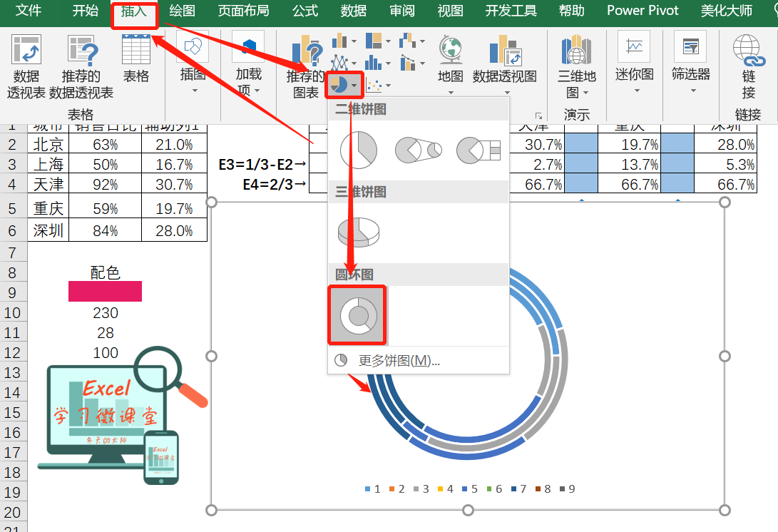The width and height of the screenshot is (778, 532).
Task: Open the 数据 ribbon tab
Action: point(353,11)
